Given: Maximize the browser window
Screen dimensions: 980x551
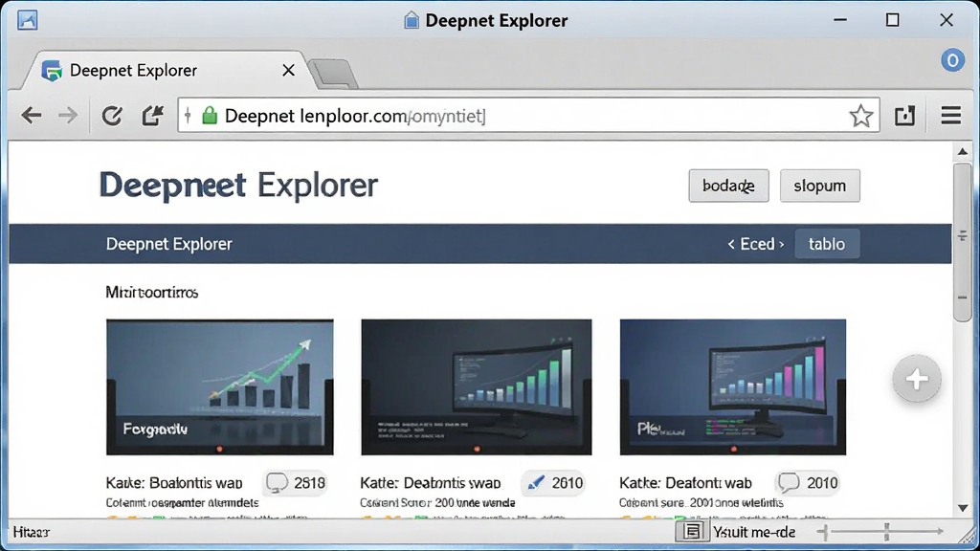Looking at the screenshot, I should tap(893, 20).
